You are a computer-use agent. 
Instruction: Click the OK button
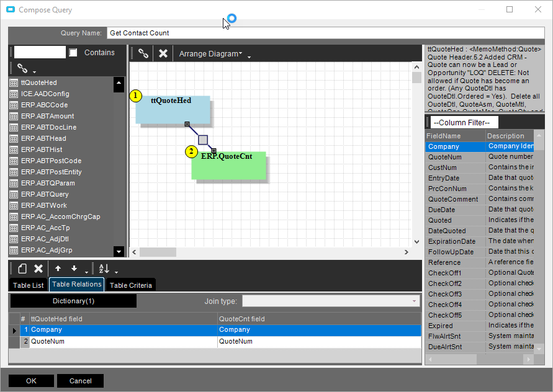click(31, 381)
